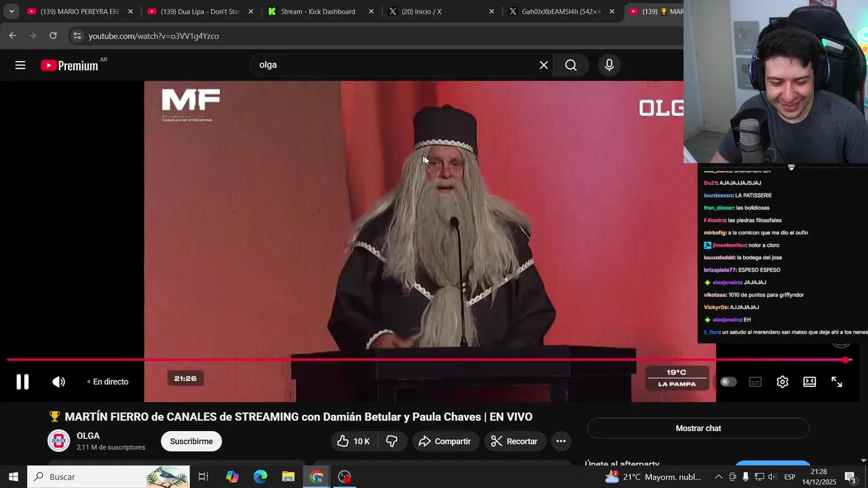Open tray microphone status icon

tap(745, 477)
